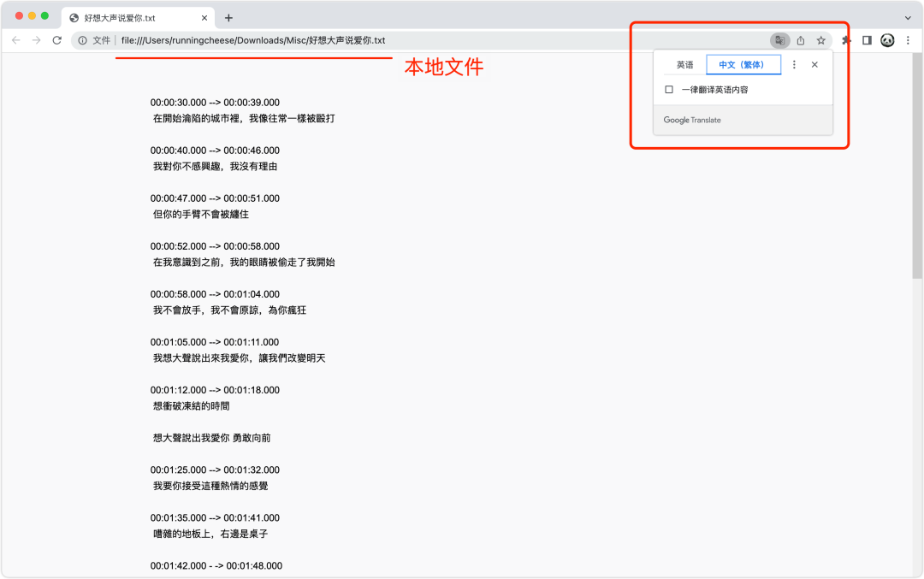Click the line 我要你接受這種熱情的感覺
This screenshot has height=579, width=924.
[x=210, y=486]
